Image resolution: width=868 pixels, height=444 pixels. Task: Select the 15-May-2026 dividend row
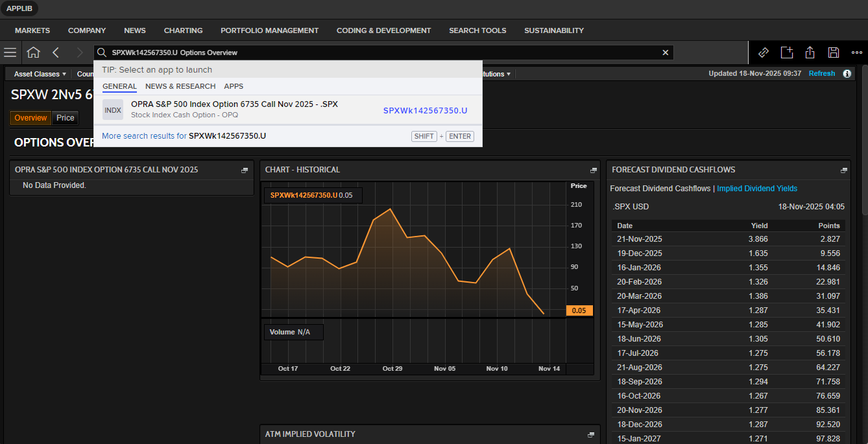point(728,325)
